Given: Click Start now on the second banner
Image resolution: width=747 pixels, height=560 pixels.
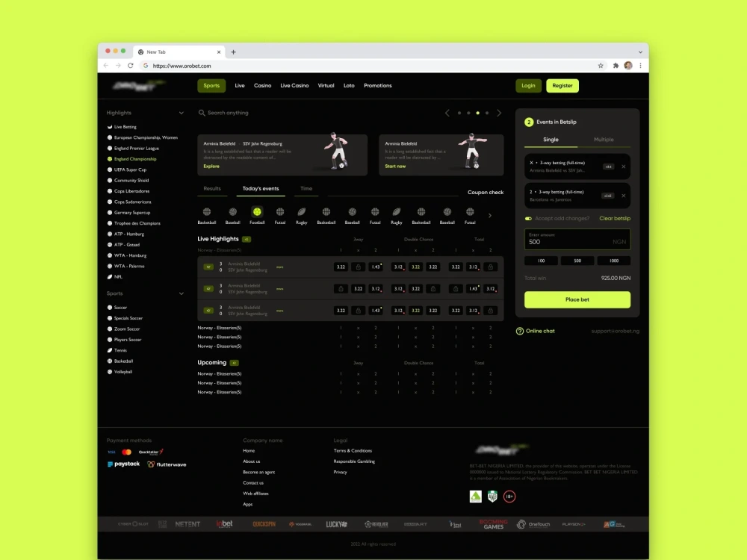Looking at the screenshot, I should click(x=395, y=167).
